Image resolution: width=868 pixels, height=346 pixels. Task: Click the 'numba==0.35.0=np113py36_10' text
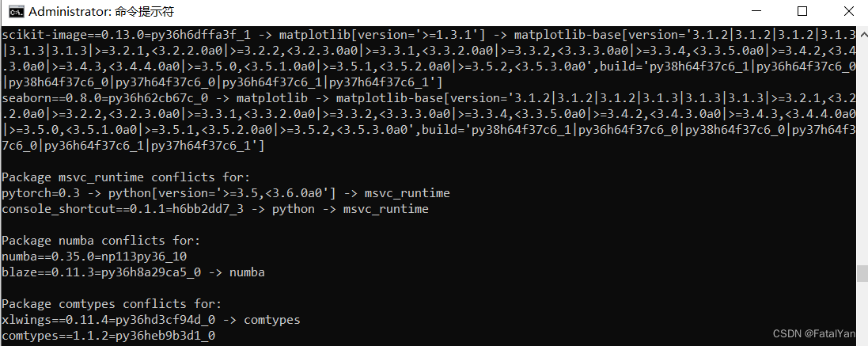click(94, 257)
